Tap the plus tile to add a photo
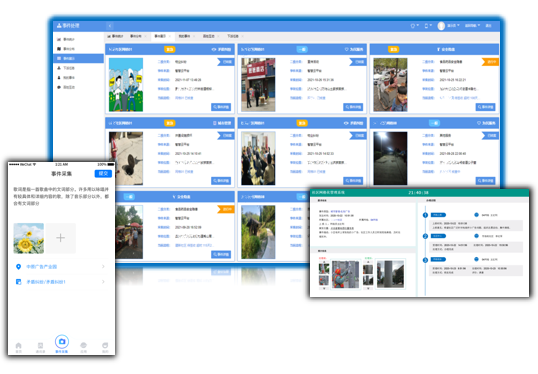 (x=60, y=238)
